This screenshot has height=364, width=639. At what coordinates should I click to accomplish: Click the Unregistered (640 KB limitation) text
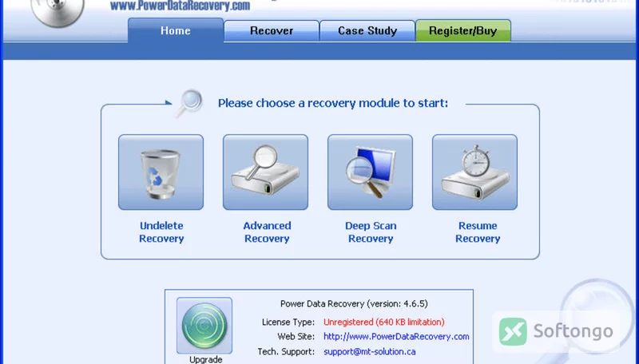click(x=384, y=322)
